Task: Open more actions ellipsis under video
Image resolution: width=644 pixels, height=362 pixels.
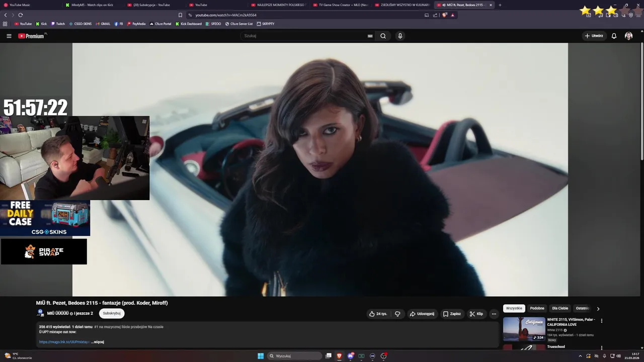Action: click(x=494, y=314)
